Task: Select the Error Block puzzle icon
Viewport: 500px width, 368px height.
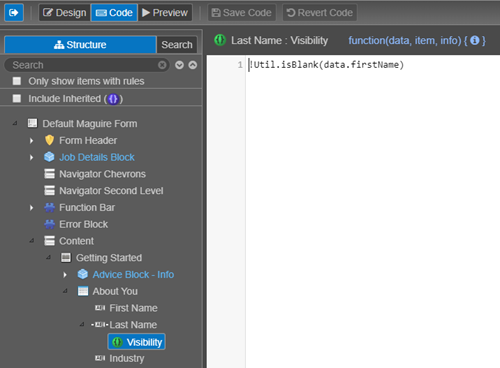Action: 49,224
